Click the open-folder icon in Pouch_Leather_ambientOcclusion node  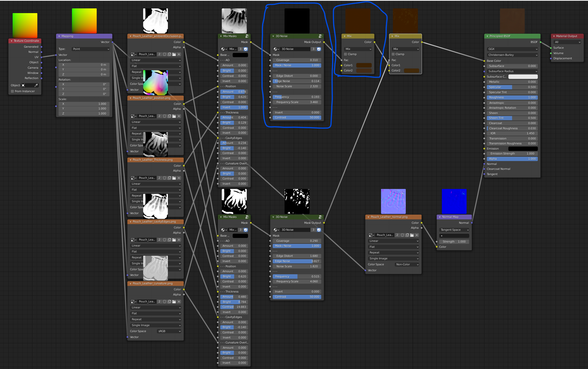click(x=174, y=54)
